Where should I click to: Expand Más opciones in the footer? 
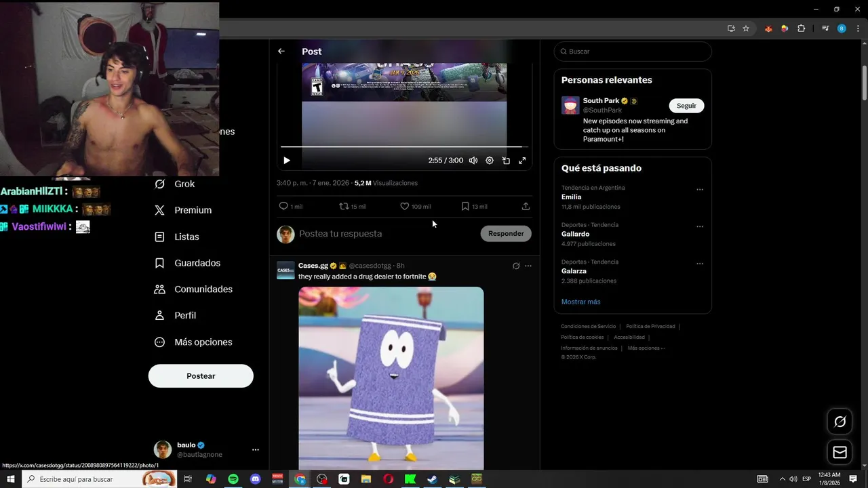tap(646, 348)
